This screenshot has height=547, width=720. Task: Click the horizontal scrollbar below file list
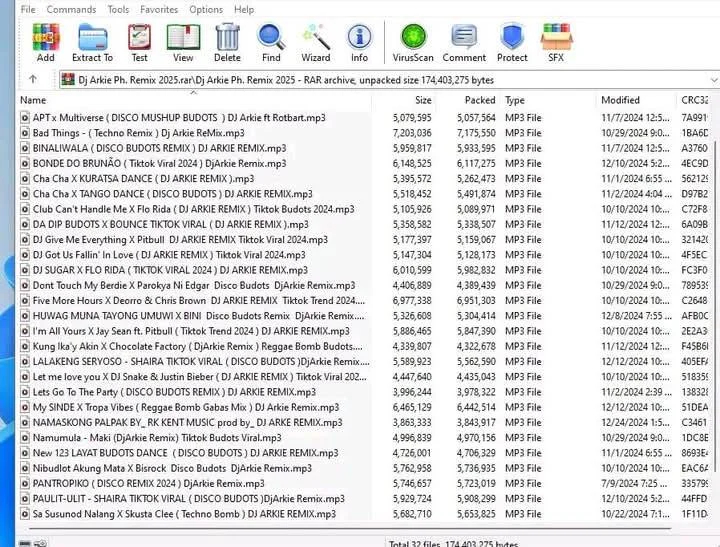[x=350, y=529]
